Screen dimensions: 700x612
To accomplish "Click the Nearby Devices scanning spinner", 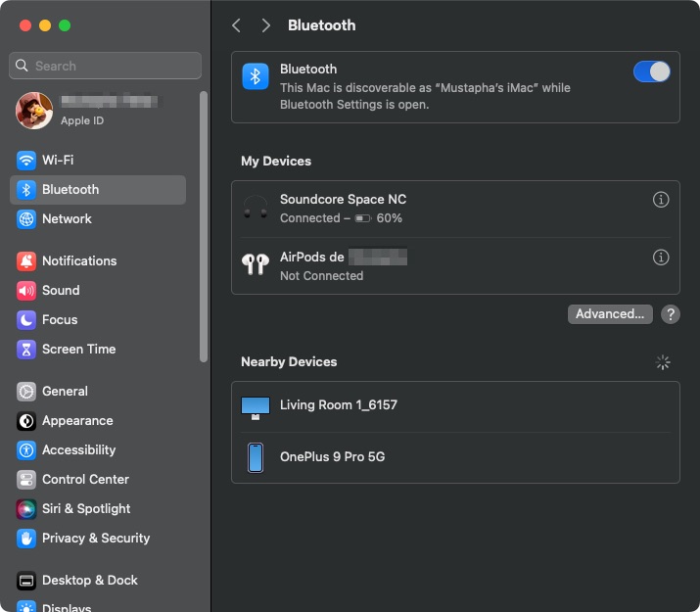I will click(x=663, y=362).
